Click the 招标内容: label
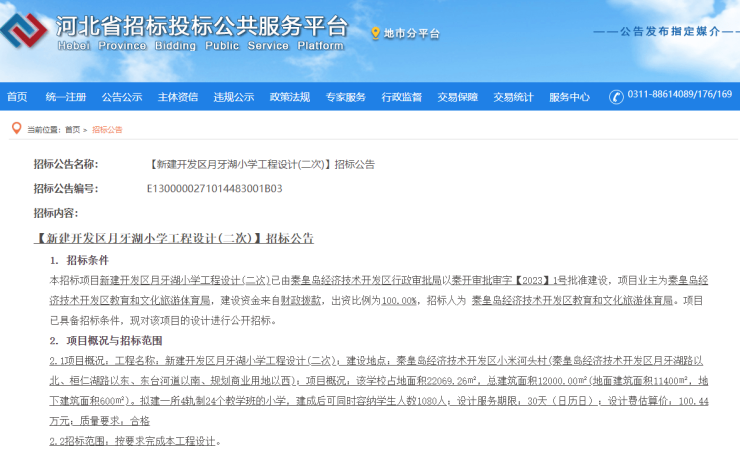Viewport: 740px width, 451px height. [x=56, y=213]
